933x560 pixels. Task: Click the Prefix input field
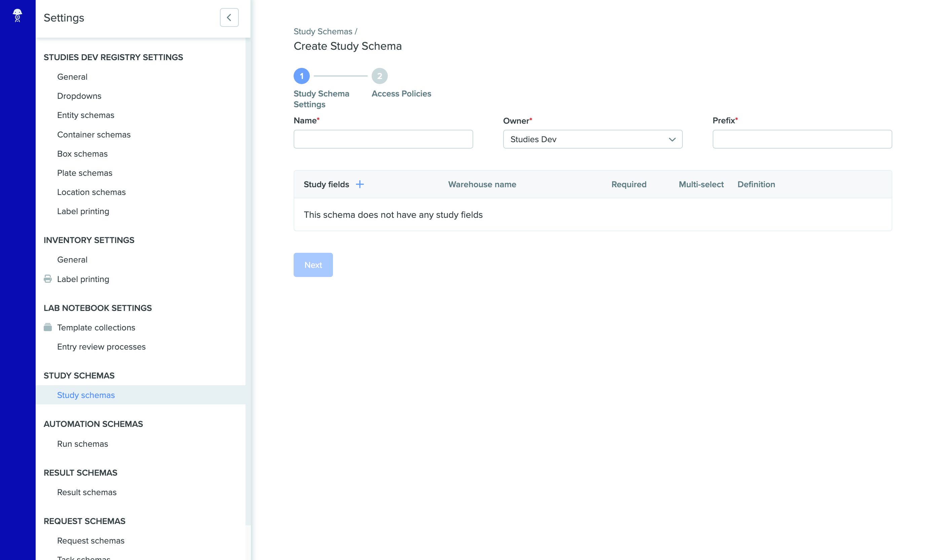pyautogui.click(x=802, y=139)
